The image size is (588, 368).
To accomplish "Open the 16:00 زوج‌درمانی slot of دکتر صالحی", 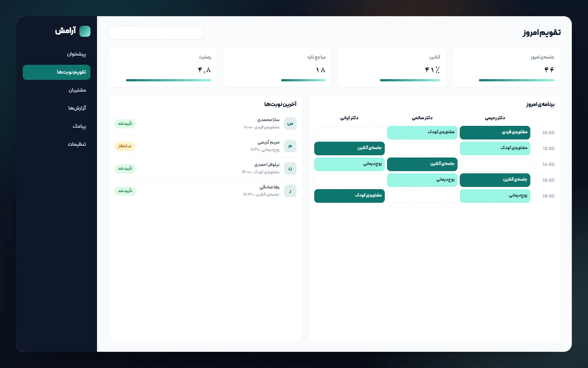I will pos(422,180).
